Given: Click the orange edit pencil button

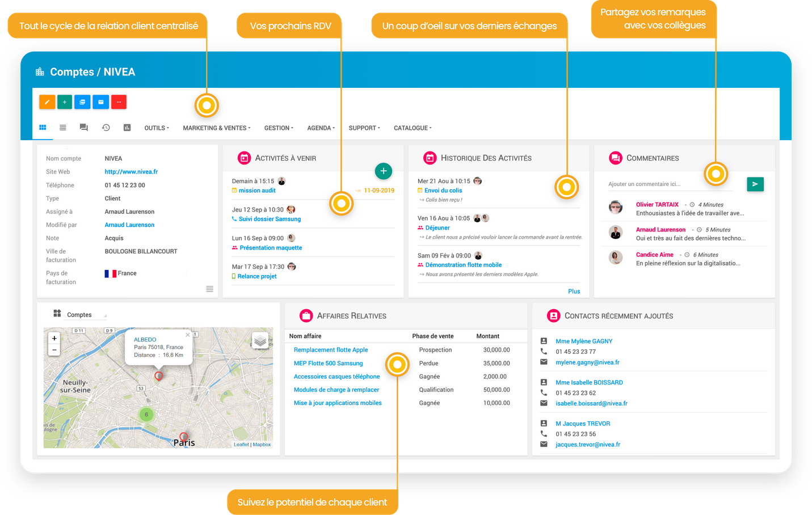Looking at the screenshot, I should click(47, 102).
